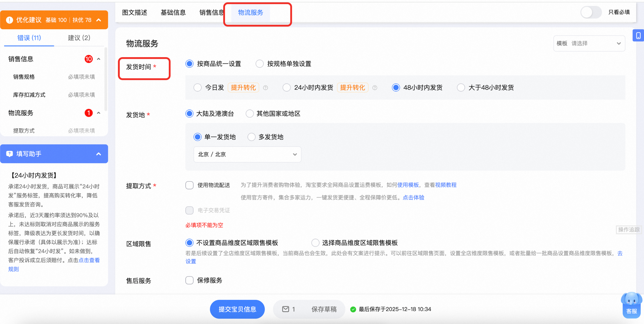Click the 最后保存于2025-12-18 10:34 status text
Screen dimensions: 644x324
pyautogui.click(x=395, y=309)
